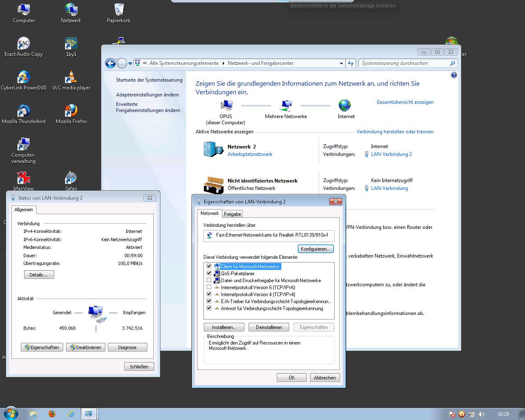The width and height of the screenshot is (525, 420).
Task: Click the Deinstallieren button
Action: (x=269, y=327)
